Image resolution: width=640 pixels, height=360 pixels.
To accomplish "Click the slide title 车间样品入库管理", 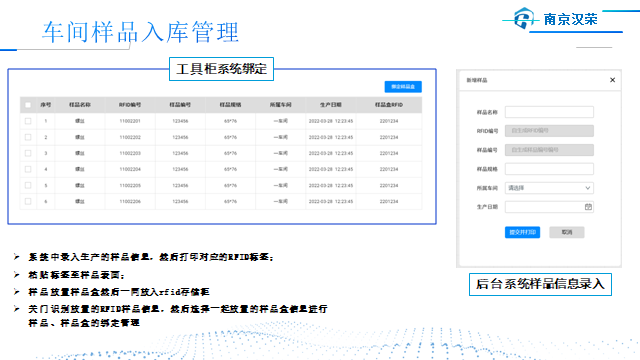I will (x=140, y=32).
